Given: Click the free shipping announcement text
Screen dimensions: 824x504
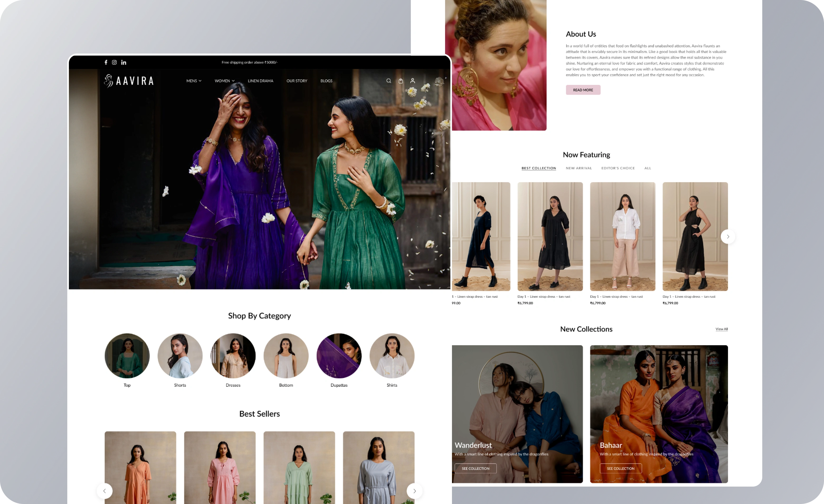Looking at the screenshot, I should point(250,62).
